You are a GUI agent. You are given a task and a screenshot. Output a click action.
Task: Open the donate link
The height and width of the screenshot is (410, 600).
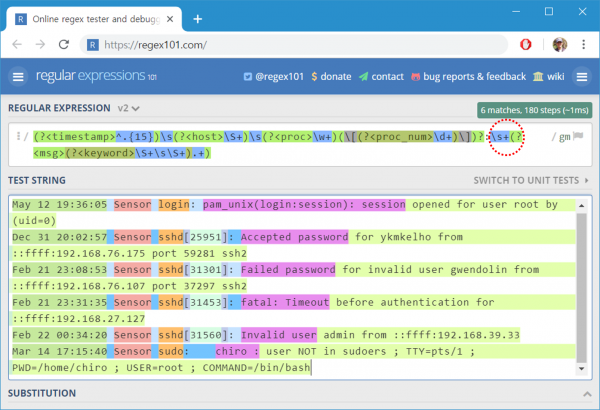click(331, 77)
